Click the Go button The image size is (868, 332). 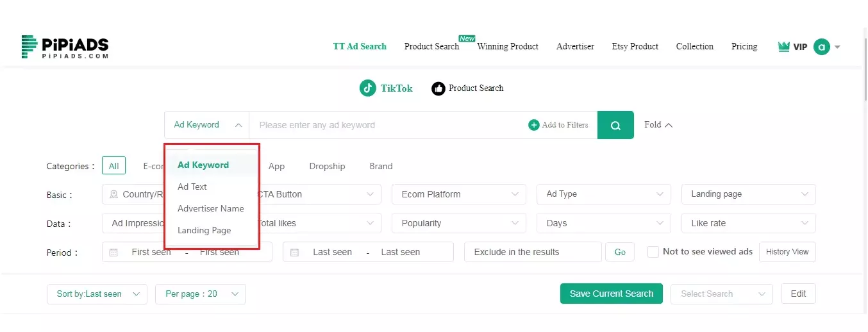(620, 252)
